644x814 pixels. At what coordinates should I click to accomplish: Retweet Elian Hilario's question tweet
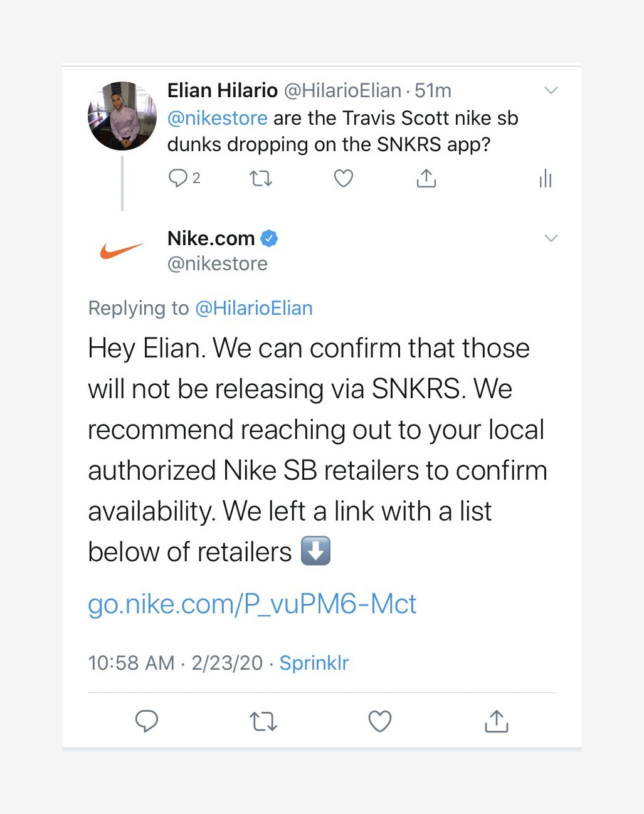pyautogui.click(x=261, y=179)
